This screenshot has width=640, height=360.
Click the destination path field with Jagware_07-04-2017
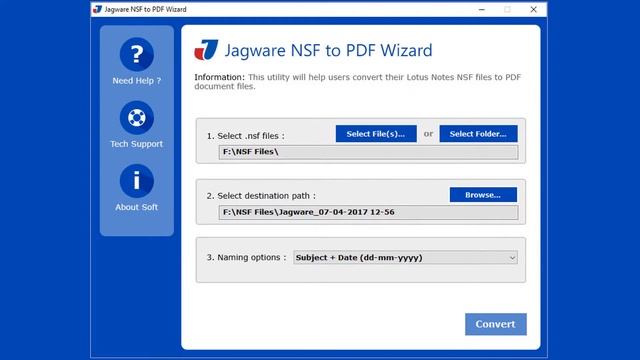(x=368, y=212)
